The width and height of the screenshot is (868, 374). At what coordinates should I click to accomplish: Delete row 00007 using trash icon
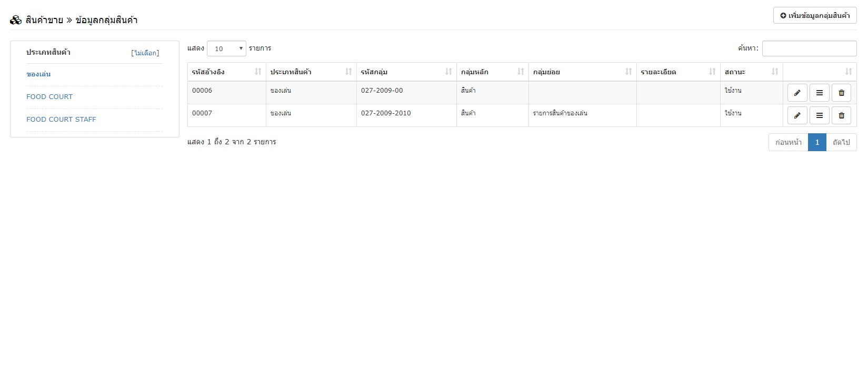pyautogui.click(x=841, y=115)
